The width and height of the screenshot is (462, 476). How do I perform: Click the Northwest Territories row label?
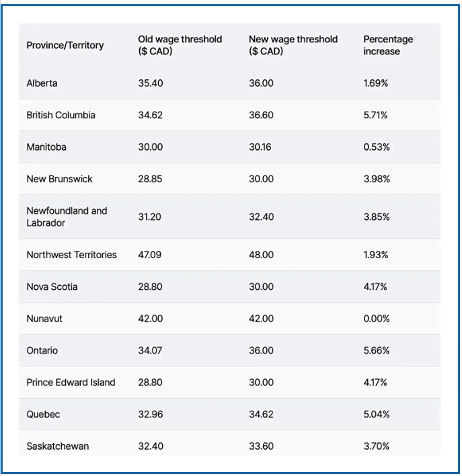point(71,255)
